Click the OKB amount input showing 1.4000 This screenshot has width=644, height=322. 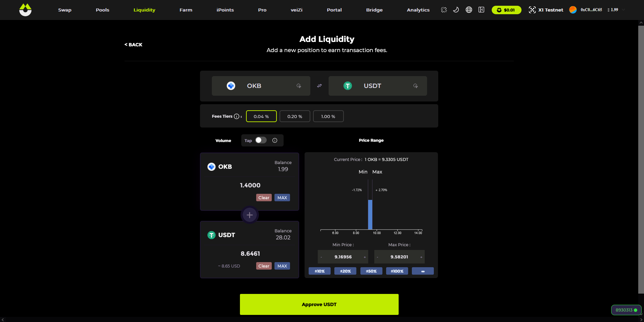click(250, 185)
